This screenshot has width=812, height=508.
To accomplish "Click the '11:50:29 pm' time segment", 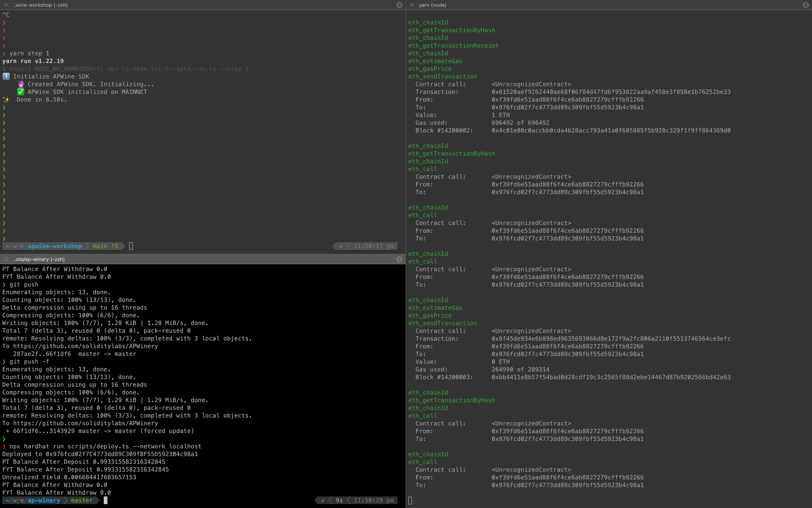I will point(374,500).
